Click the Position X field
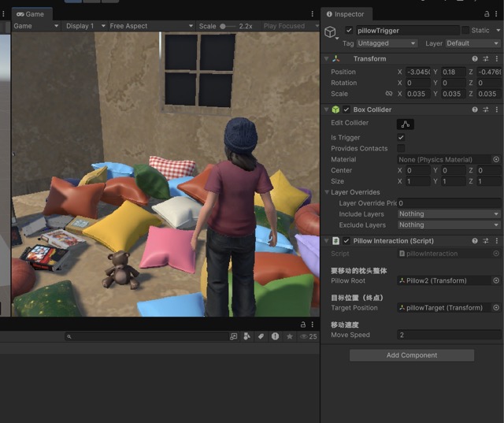Image resolution: width=504 pixels, height=423 pixels. coord(418,72)
